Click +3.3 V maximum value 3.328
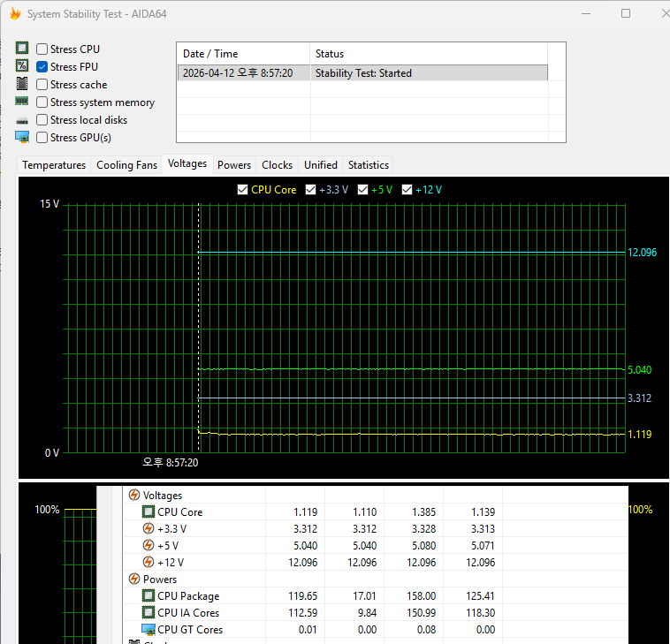The height and width of the screenshot is (644, 670). tap(423, 528)
